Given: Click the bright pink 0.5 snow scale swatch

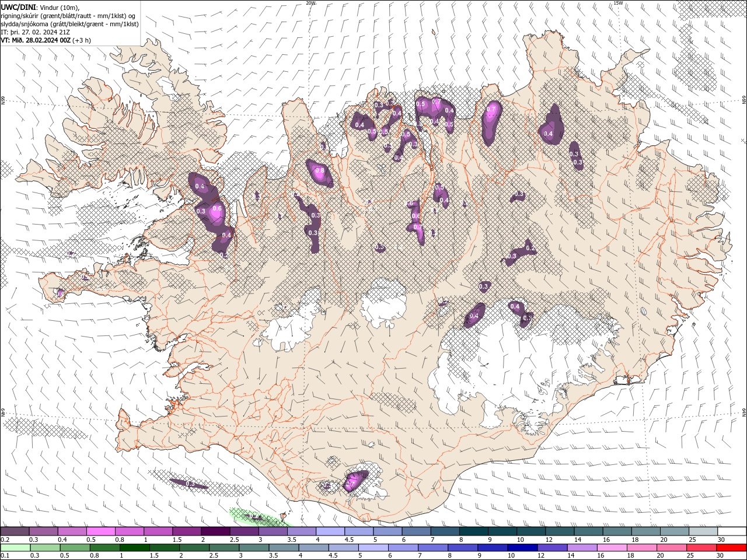Looking at the screenshot, I should coord(100,531).
